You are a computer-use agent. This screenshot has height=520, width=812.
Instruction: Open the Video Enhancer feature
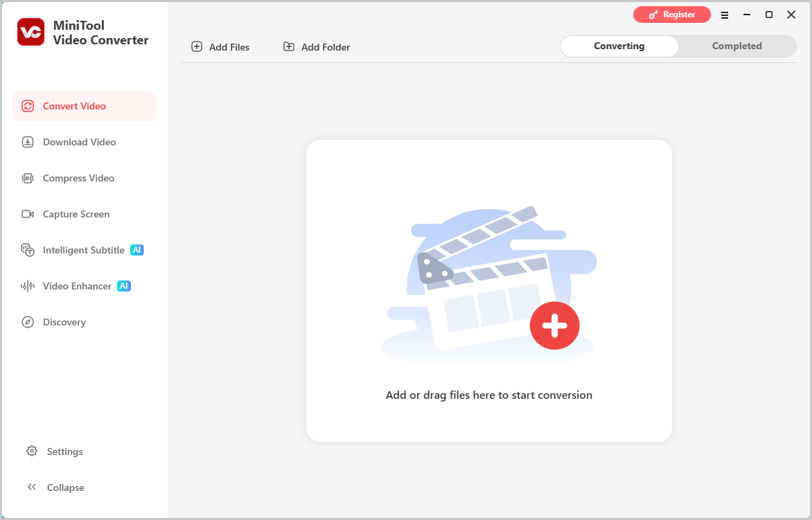coord(85,286)
